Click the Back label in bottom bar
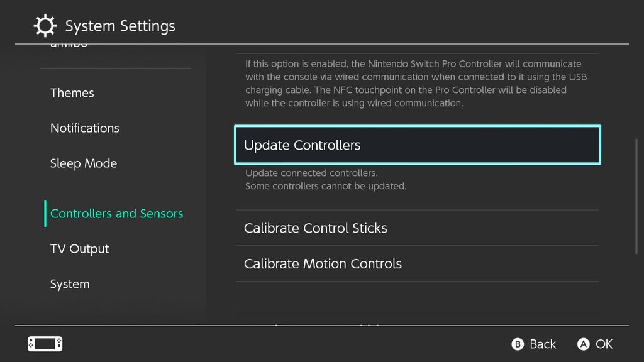This screenshot has width=644, height=362. click(x=542, y=344)
